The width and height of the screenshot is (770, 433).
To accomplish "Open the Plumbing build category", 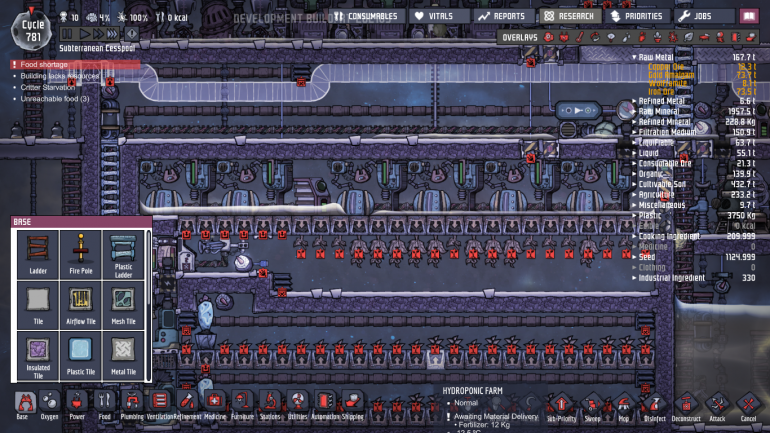I will pyautogui.click(x=132, y=405).
